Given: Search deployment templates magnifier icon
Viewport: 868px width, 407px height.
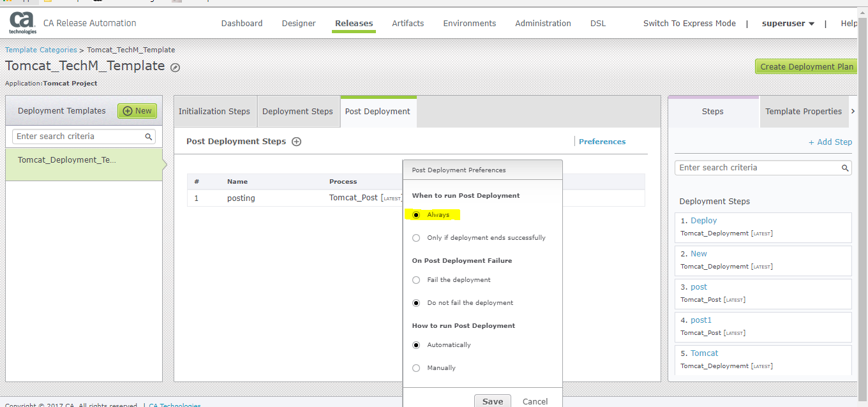Looking at the screenshot, I should tap(149, 137).
